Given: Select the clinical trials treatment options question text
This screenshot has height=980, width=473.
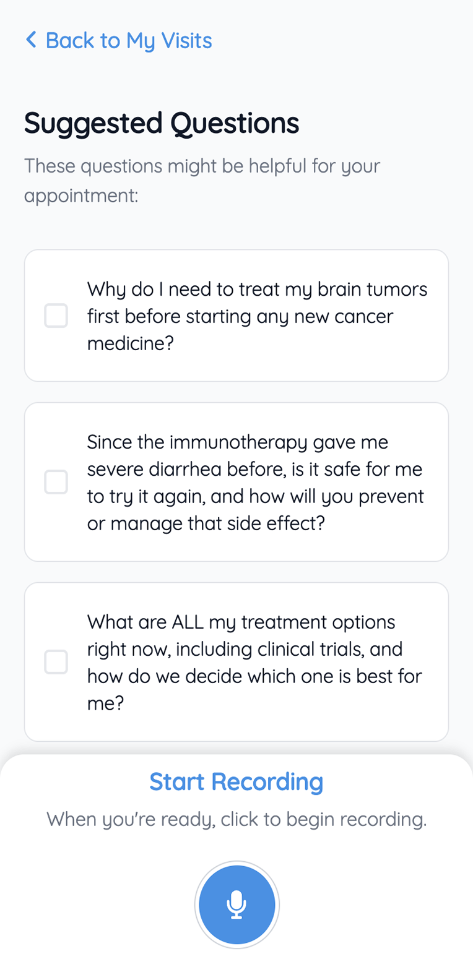Looking at the screenshot, I should (x=254, y=662).
